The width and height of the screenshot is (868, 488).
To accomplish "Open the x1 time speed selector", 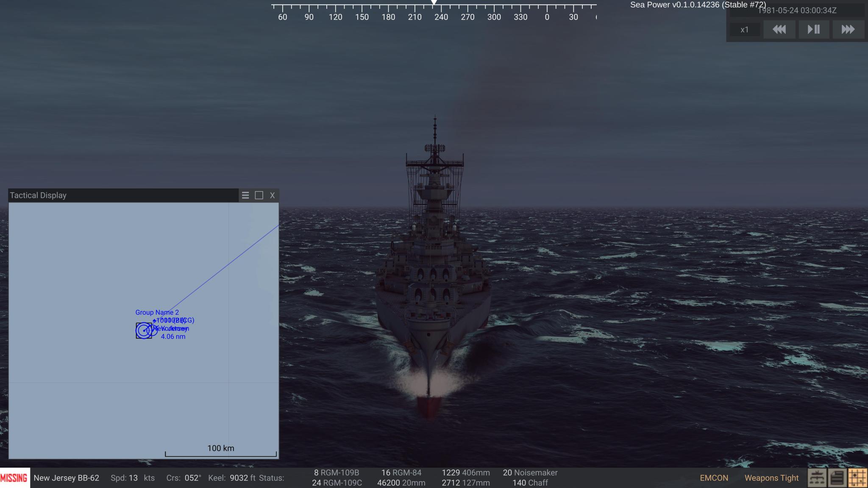I will pos(745,29).
